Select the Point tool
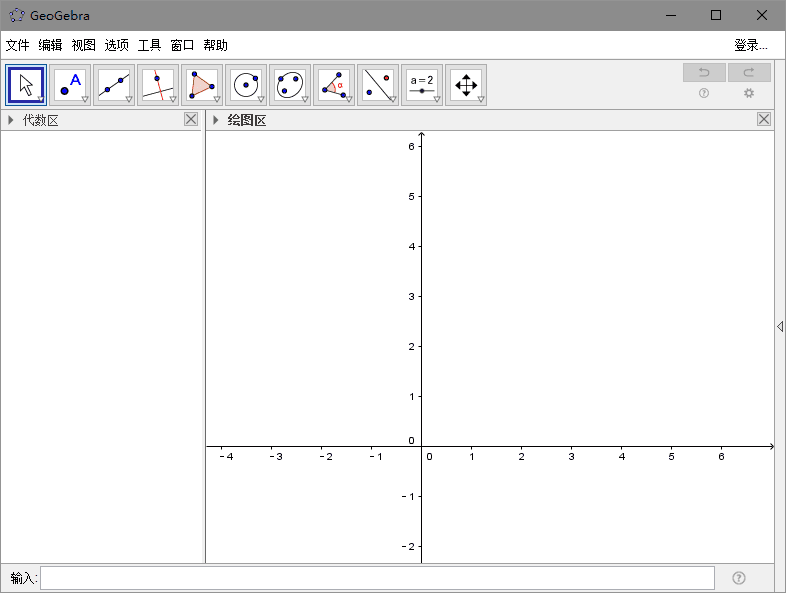 pyautogui.click(x=71, y=85)
